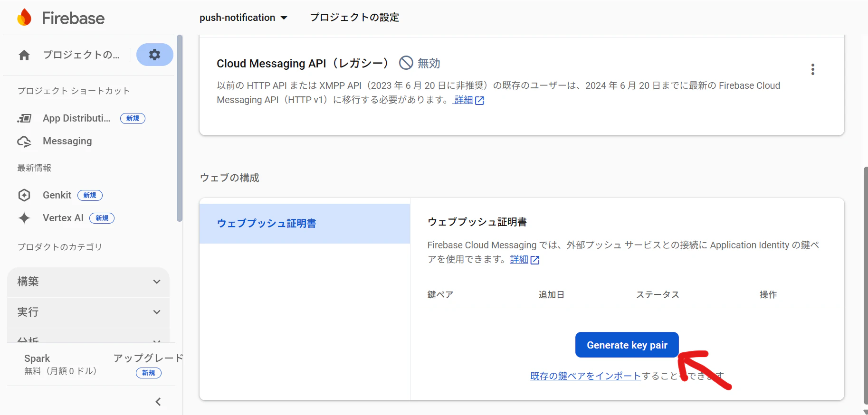This screenshot has width=868, height=415.
Task: Click the Firebase flame logo
Action: pyautogui.click(x=24, y=18)
